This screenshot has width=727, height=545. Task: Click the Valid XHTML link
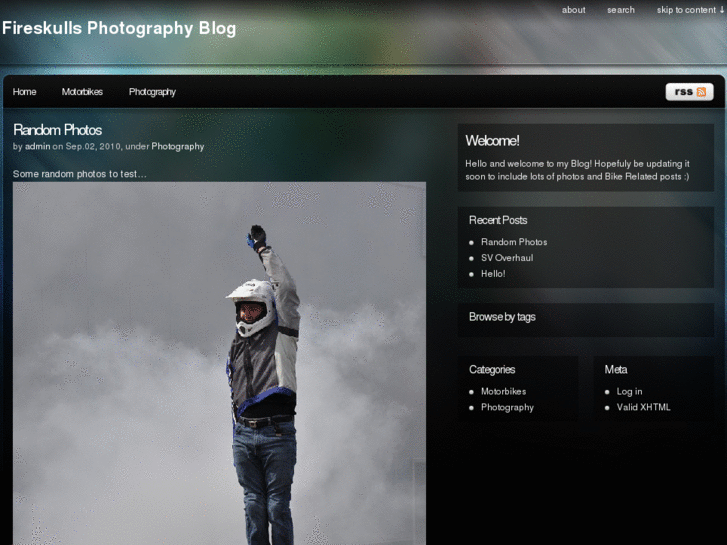pyautogui.click(x=643, y=407)
